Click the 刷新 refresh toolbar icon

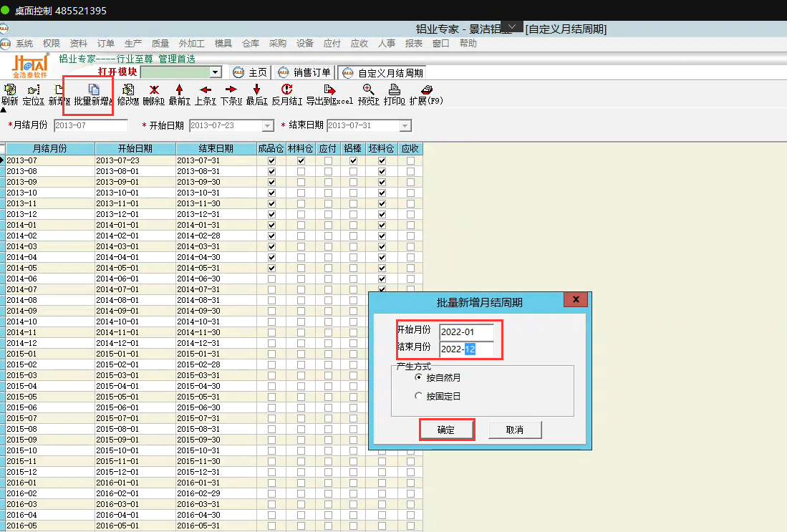tap(9, 95)
